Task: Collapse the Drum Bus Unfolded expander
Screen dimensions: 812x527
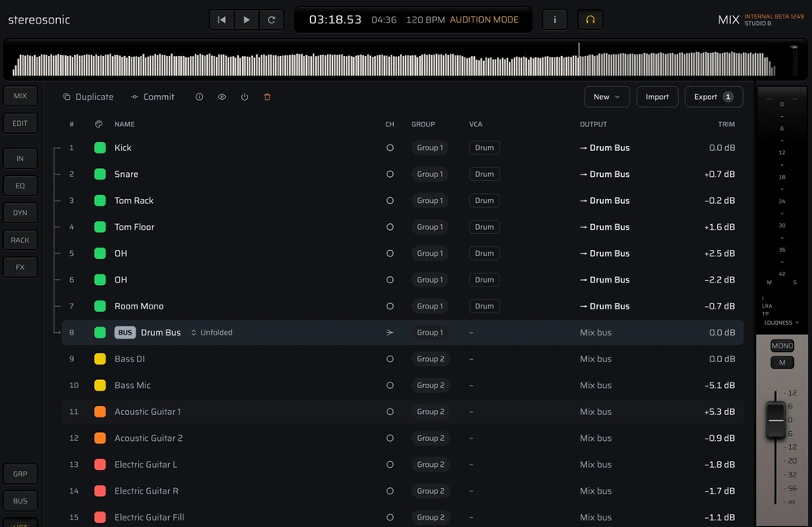Action: point(212,332)
